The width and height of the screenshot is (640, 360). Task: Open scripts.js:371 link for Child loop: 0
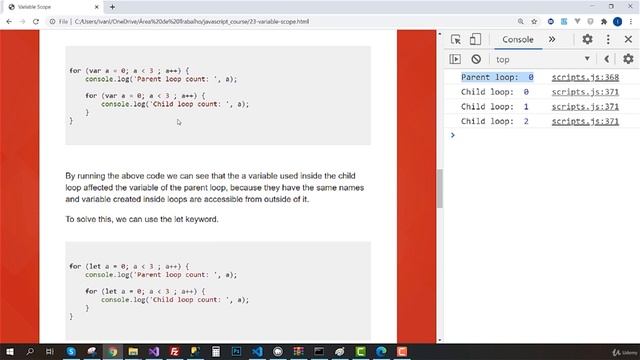pos(585,92)
